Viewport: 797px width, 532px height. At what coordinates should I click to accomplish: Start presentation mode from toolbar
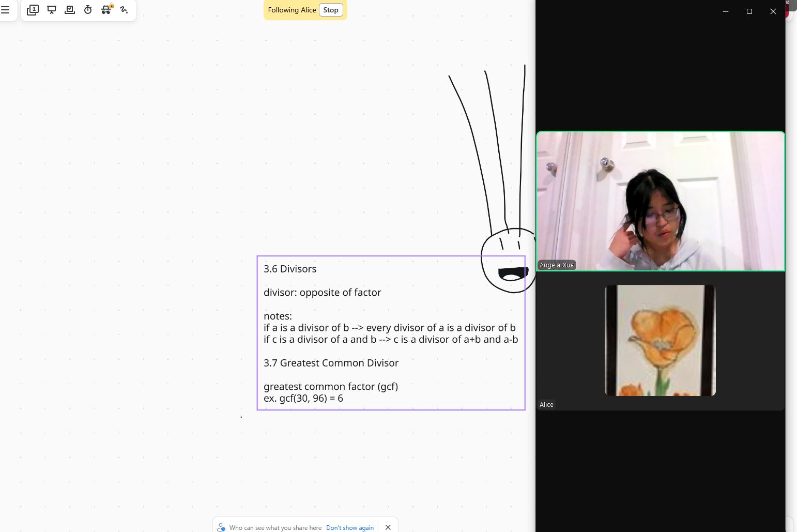pyautogui.click(x=52, y=10)
